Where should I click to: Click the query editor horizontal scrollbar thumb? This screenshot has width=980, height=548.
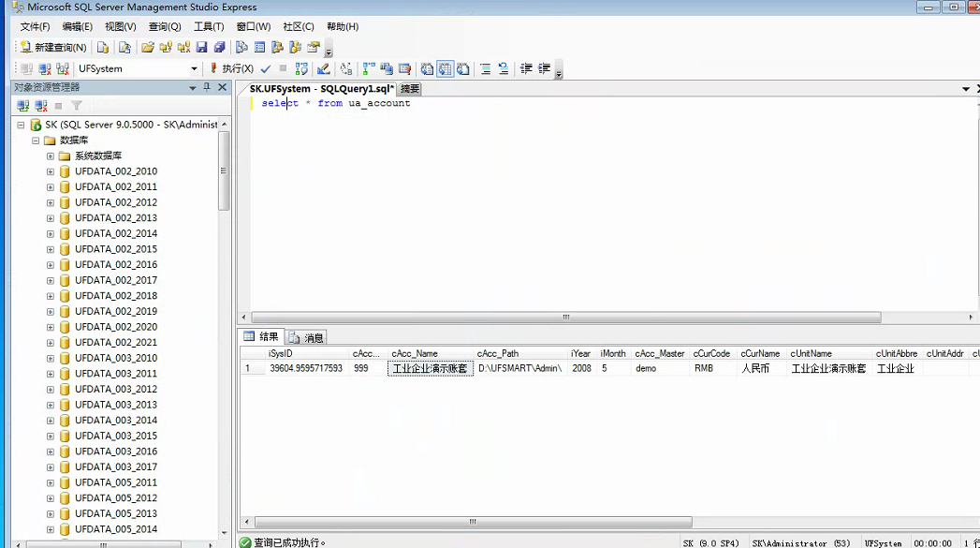tap(565, 318)
